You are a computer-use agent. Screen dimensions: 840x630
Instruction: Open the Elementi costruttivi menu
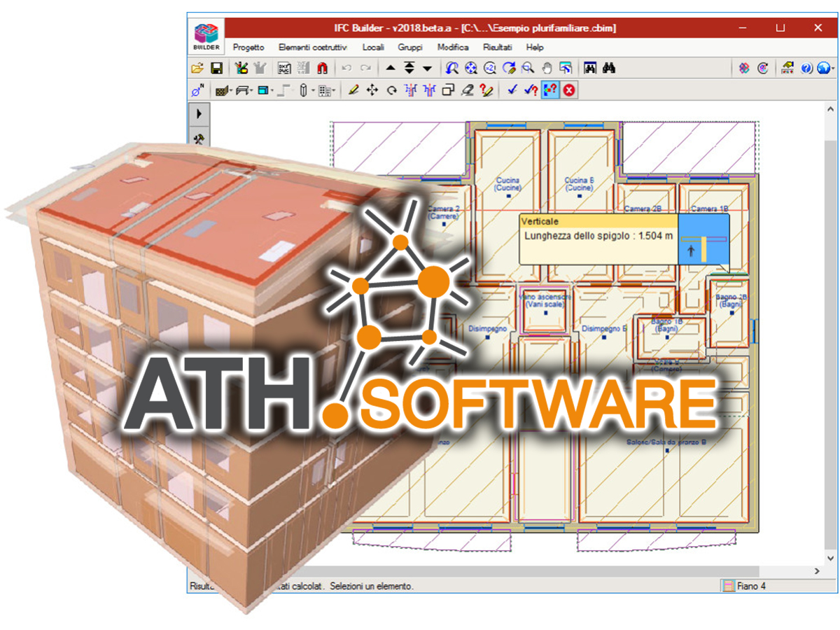(x=312, y=47)
